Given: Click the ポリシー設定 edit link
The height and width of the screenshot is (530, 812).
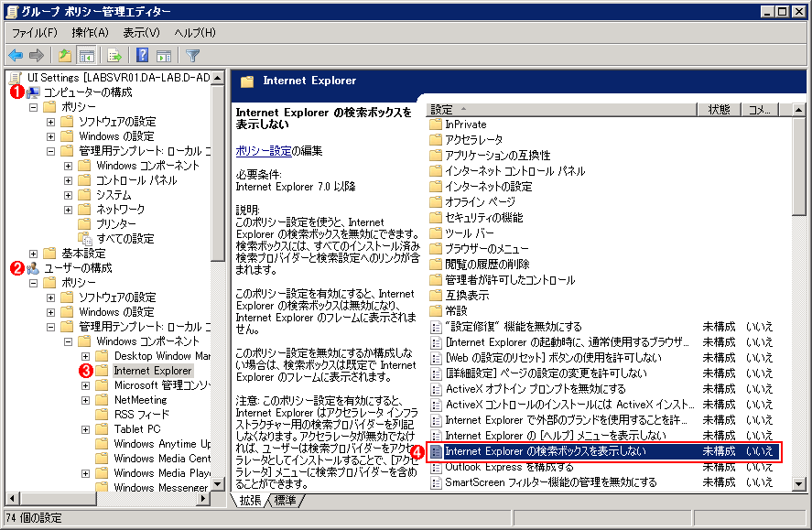Looking at the screenshot, I should click(x=264, y=151).
